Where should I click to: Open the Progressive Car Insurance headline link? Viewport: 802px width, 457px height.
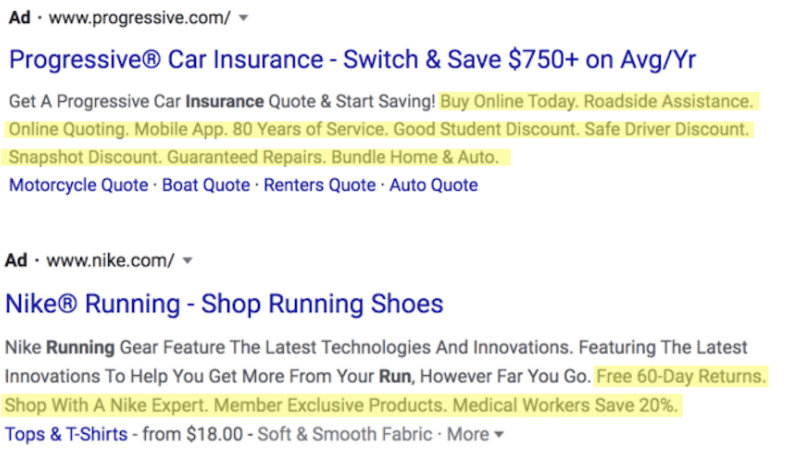(x=352, y=59)
